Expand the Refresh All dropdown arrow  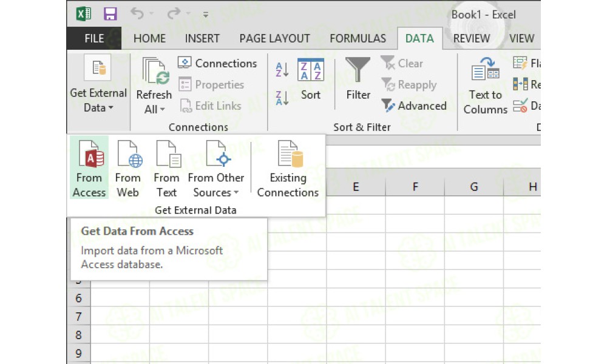tap(163, 110)
